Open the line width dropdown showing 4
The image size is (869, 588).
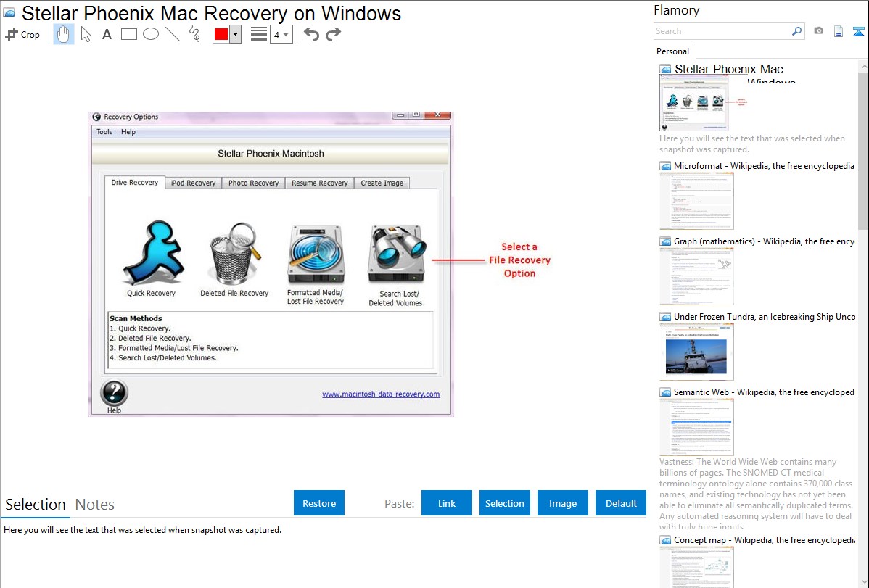tap(281, 34)
